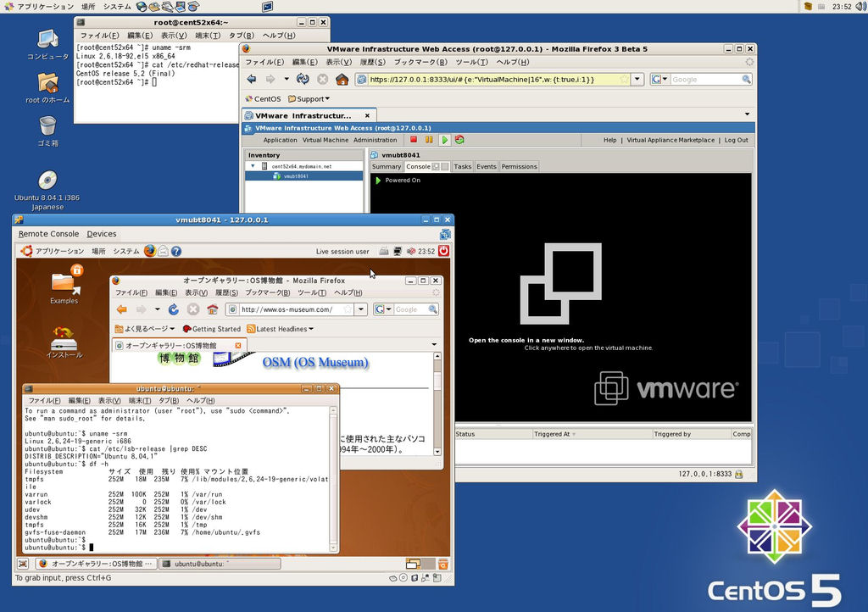Open the home page in VMware Firefox window
The image size is (868, 612).
click(342, 79)
